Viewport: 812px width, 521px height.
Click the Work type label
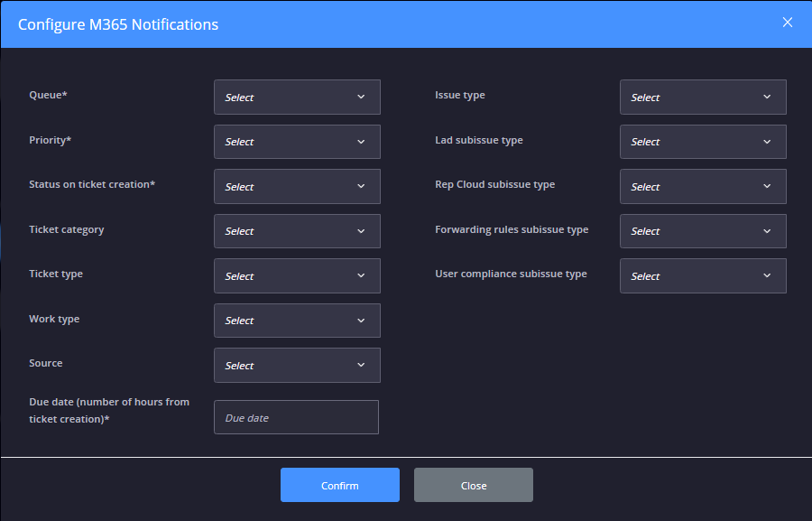click(54, 320)
